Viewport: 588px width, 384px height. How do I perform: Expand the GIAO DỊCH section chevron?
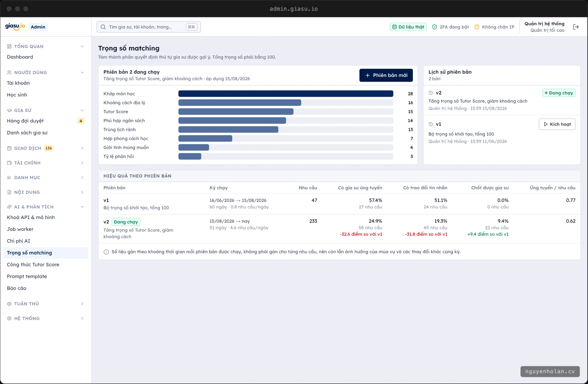[x=82, y=148]
